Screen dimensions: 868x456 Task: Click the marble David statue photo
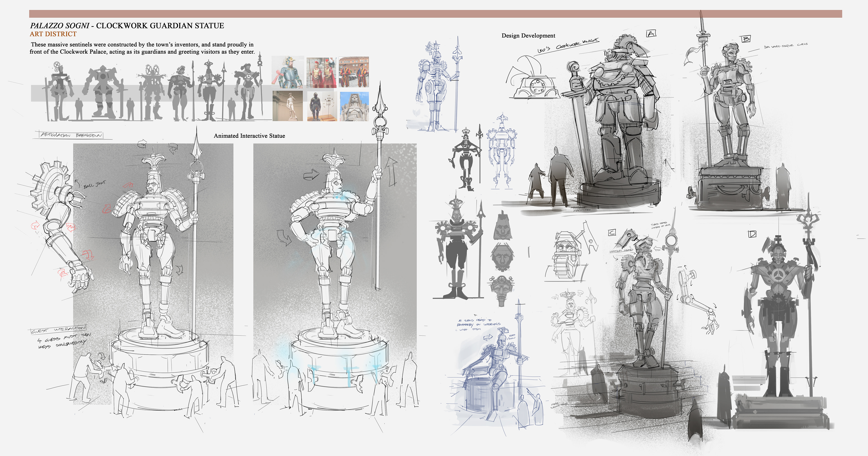(x=288, y=106)
